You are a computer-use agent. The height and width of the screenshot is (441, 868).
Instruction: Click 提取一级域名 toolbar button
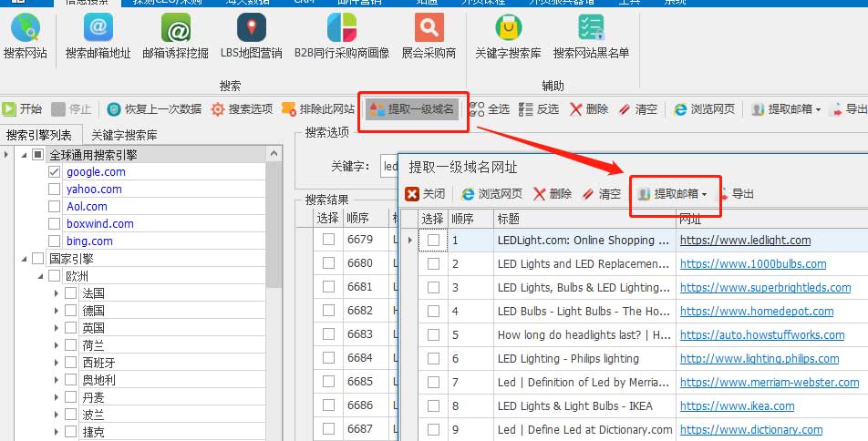click(411, 109)
